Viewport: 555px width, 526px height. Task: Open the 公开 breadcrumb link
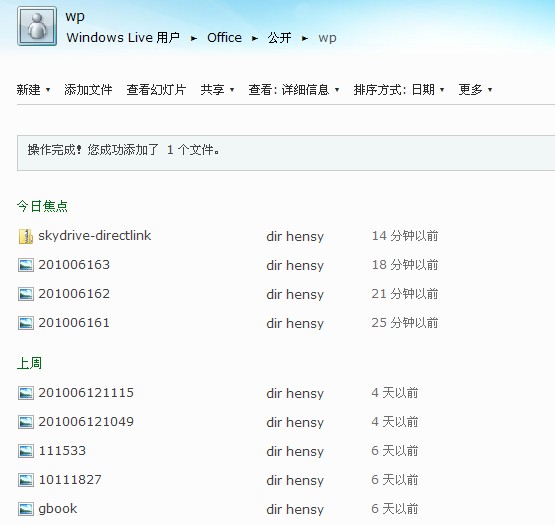279,38
